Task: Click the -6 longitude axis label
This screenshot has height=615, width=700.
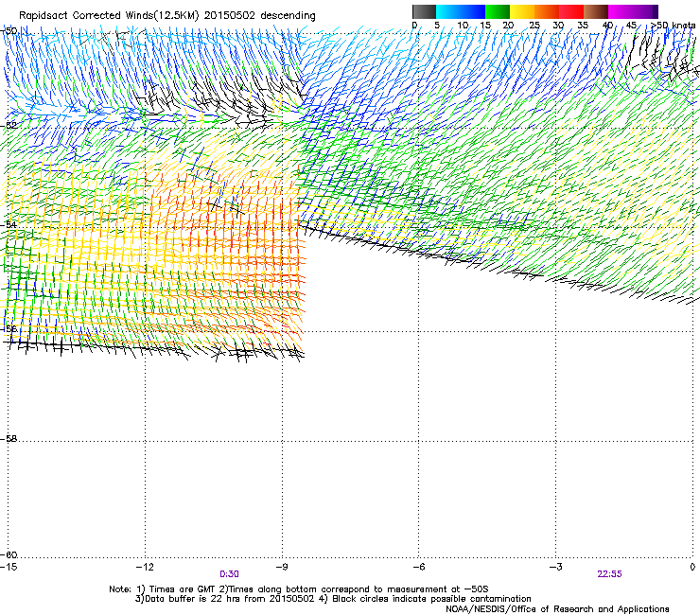Action: click(419, 567)
